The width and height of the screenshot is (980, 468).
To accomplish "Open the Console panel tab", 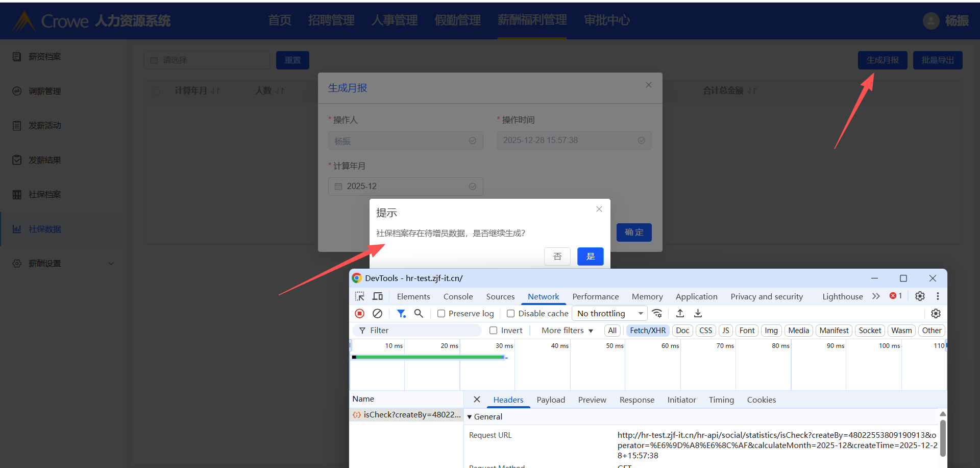I will 458,297.
